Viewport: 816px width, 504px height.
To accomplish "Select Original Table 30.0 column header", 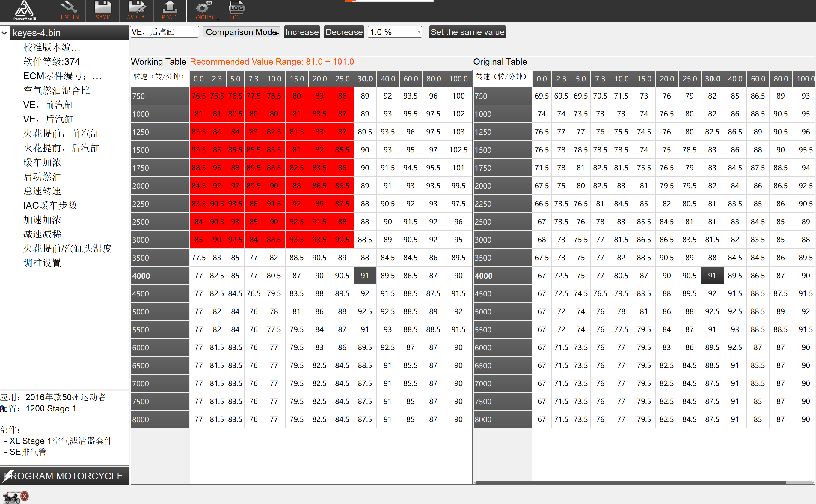I will pyautogui.click(x=712, y=79).
